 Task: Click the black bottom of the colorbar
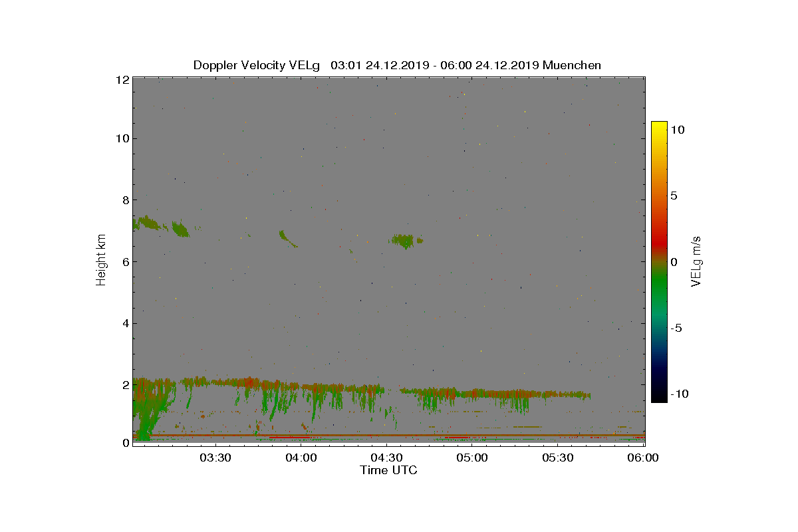(x=659, y=398)
